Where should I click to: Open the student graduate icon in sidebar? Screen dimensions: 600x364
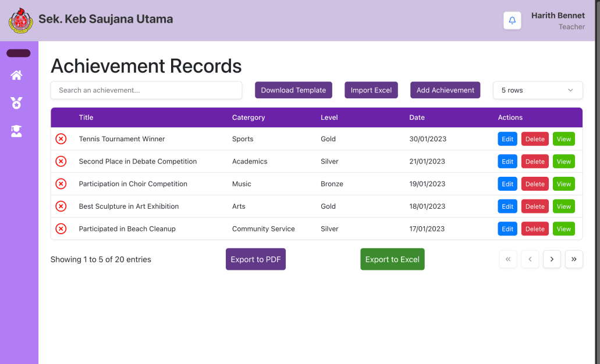point(16,131)
